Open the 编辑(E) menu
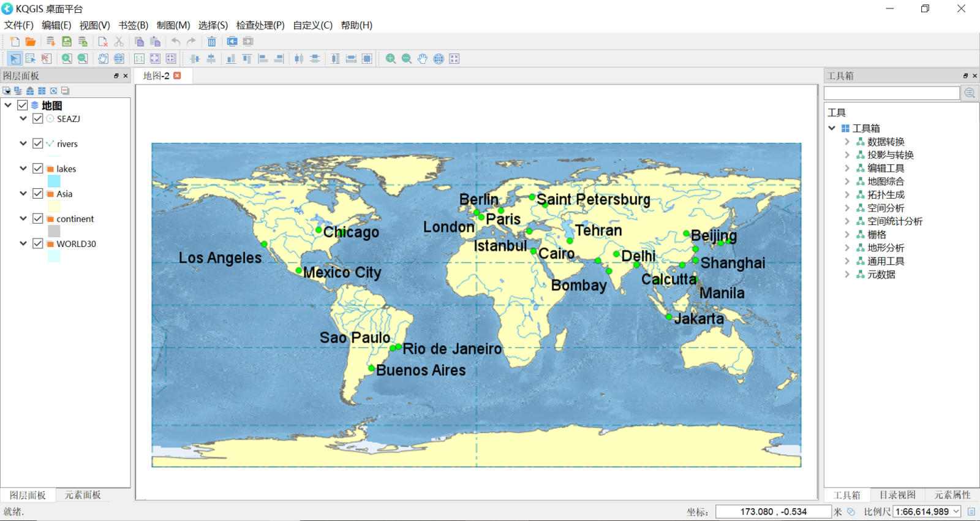The height and width of the screenshot is (521, 980). [x=56, y=25]
